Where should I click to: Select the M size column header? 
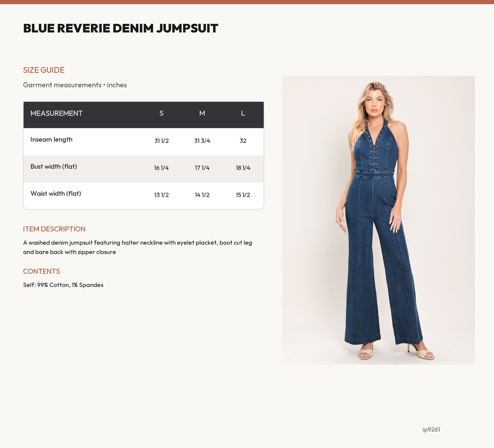202,113
